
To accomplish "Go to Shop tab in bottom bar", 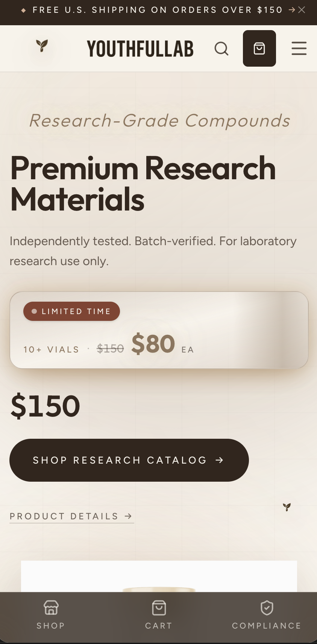I will pos(51,615).
